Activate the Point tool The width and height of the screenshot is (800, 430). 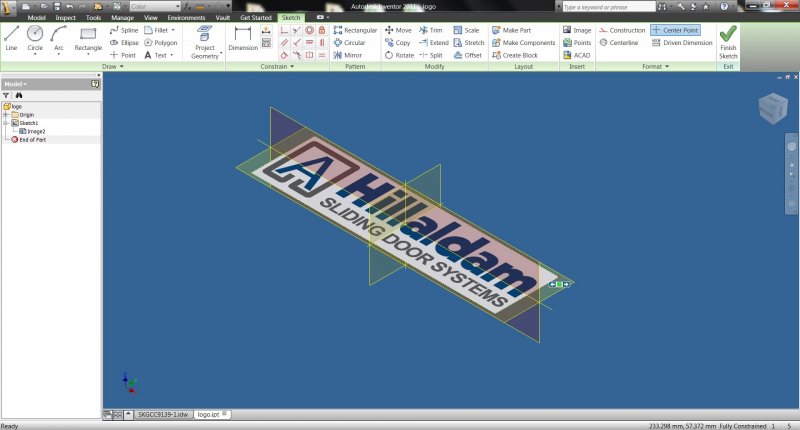coord(123,55)
